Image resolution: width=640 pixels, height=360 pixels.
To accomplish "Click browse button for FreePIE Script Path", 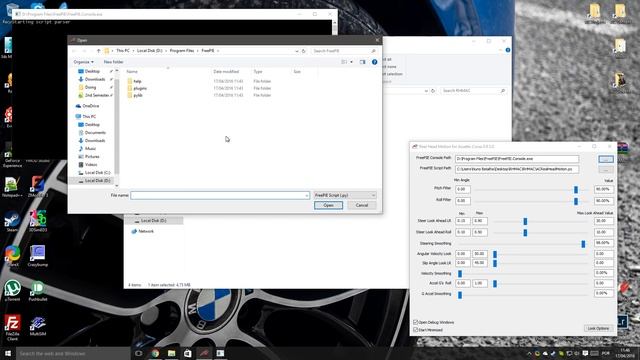I will (x=606, y=169).
